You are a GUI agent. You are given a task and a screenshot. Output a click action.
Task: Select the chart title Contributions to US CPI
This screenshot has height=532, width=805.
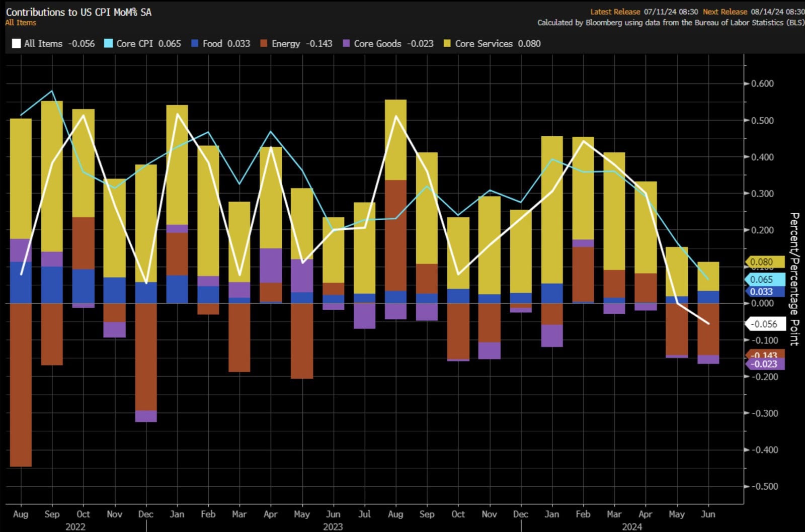pos(78,12)
